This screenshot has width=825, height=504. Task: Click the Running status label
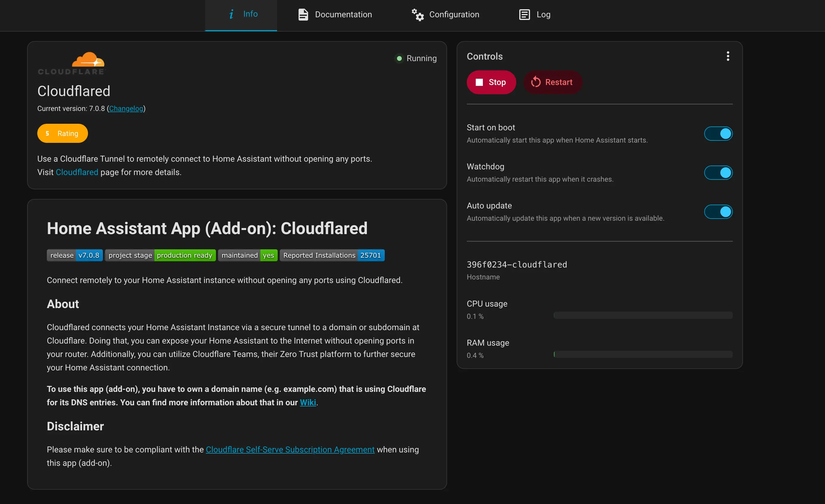[421, 58]
